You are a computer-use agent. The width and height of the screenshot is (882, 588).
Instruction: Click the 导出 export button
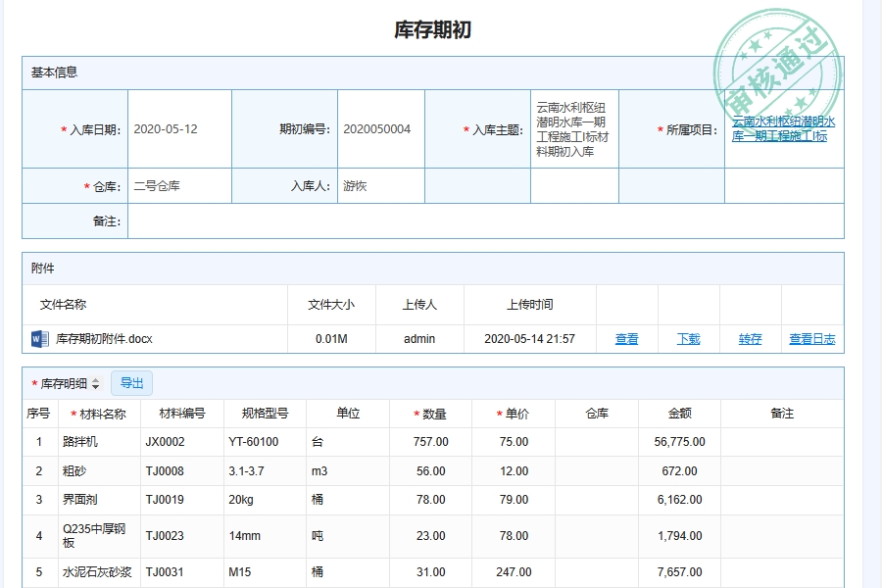click(x=131, y=383)
